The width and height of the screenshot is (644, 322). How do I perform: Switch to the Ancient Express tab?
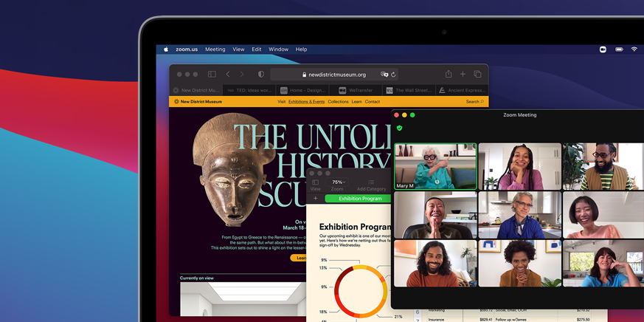pyautogui.click(x=462, y=91)
